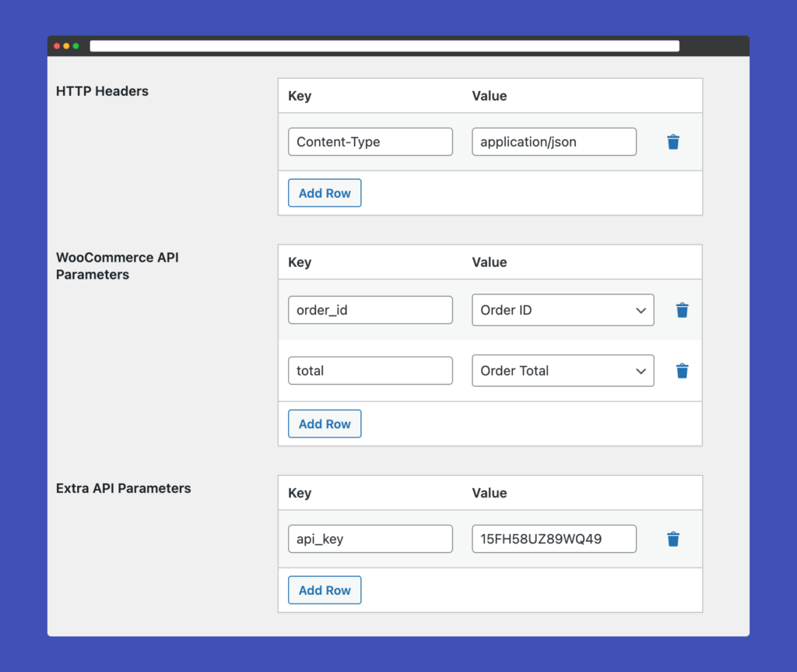The width and height of the screenshot is (797, 672).
Task: Select the total key field
Action: 370,371
